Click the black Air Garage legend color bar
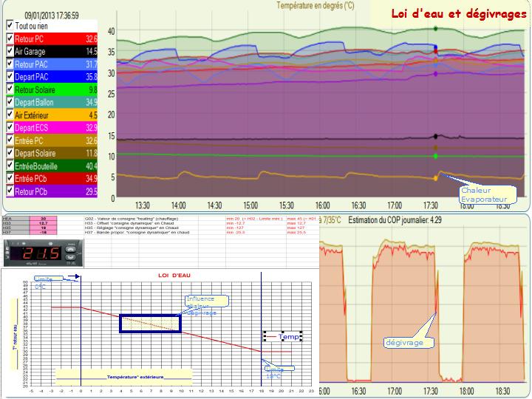Image resolution: width=532 pixels, height=399 pixels. (x=55, y=51)
